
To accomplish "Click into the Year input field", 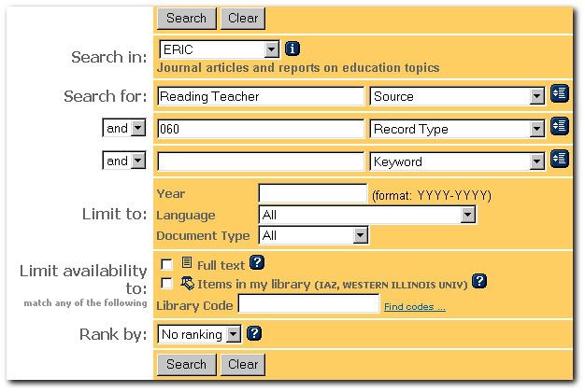I will pyautogui.click(x=312, y=194).
